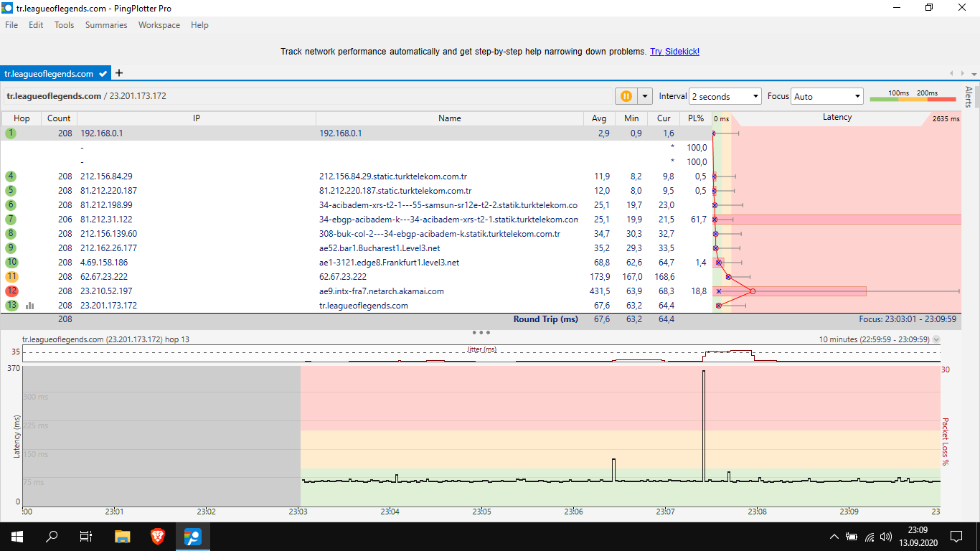Open the Focus combo box showing Auto

[x=827, y=96]
